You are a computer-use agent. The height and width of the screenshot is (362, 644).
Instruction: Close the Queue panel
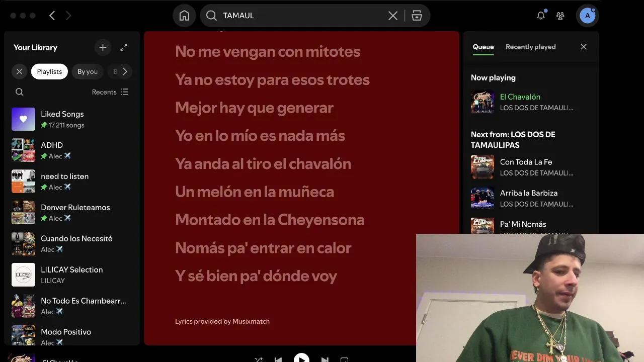point(584,47)
